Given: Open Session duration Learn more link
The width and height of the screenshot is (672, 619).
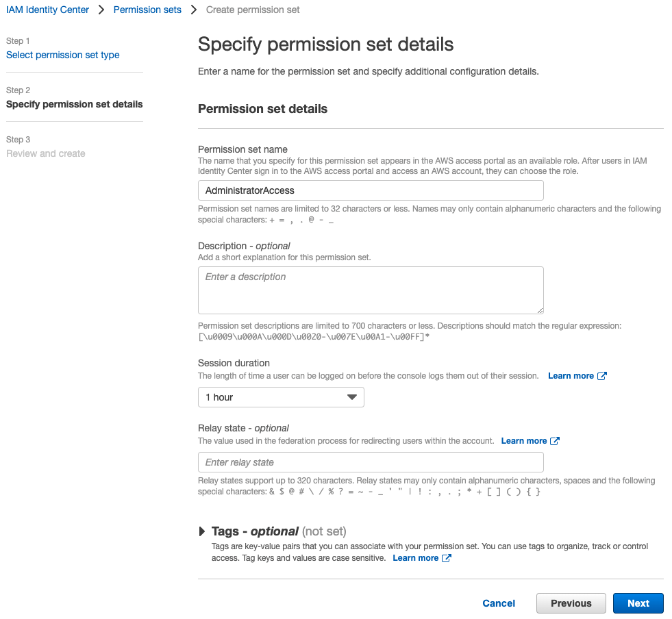Looking at the screenshot, I should (x=571, y=376).
